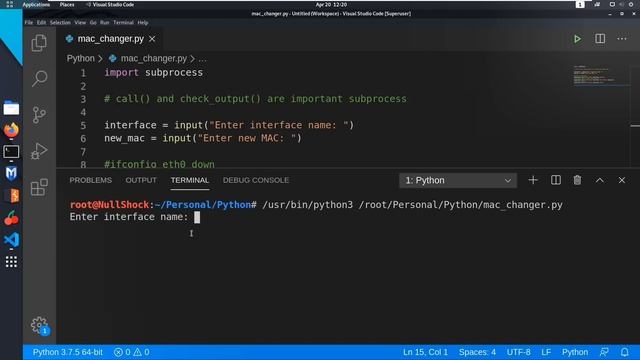Close the mac_changer.py tab

[152, 39]
